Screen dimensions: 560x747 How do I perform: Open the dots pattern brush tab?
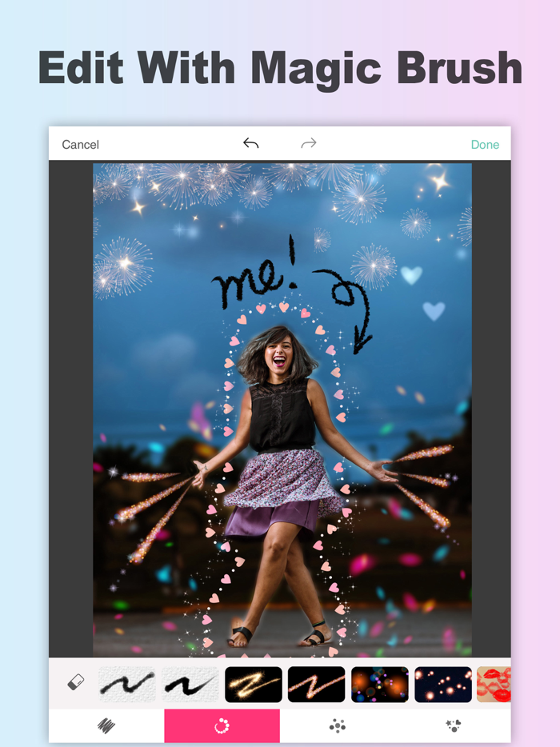338,725
